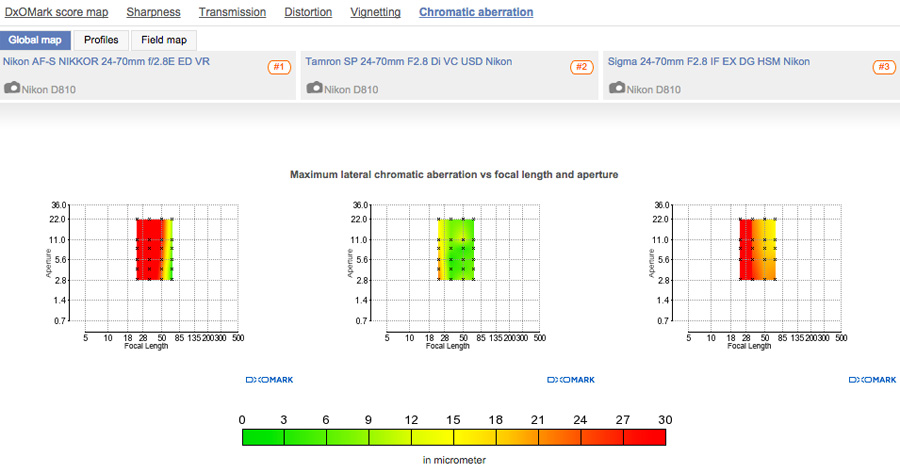Click the 'in micrometer' legend label
The width and height of the screenshot is (900, 473).
click(454, 460)
